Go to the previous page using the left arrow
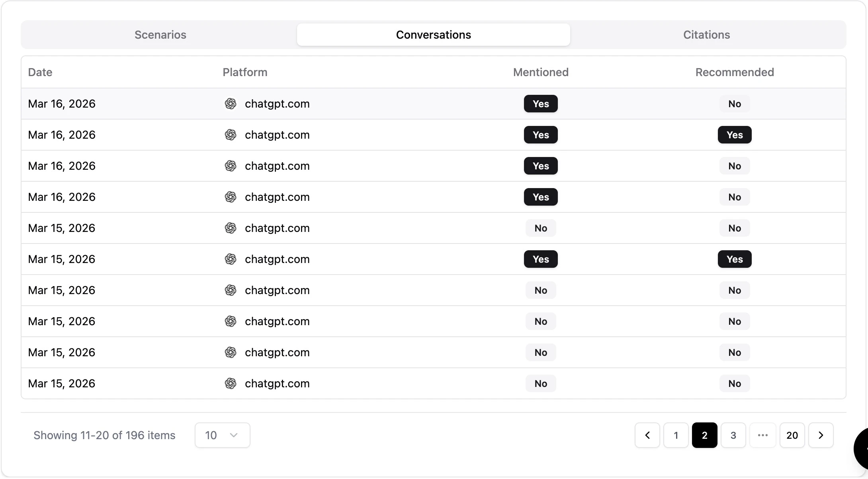This screenshot has height=479, width=868. (647, 435)
